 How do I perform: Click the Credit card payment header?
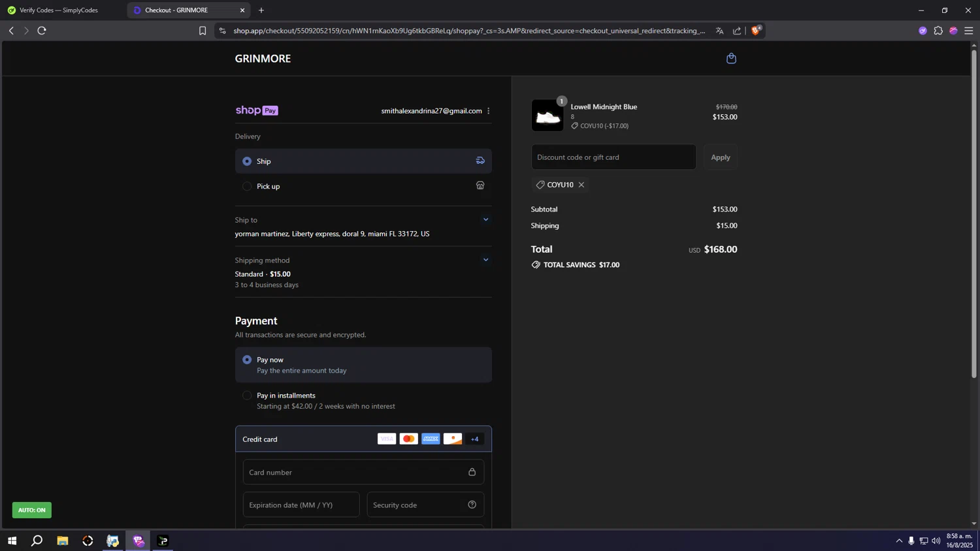tap(363, 439)
